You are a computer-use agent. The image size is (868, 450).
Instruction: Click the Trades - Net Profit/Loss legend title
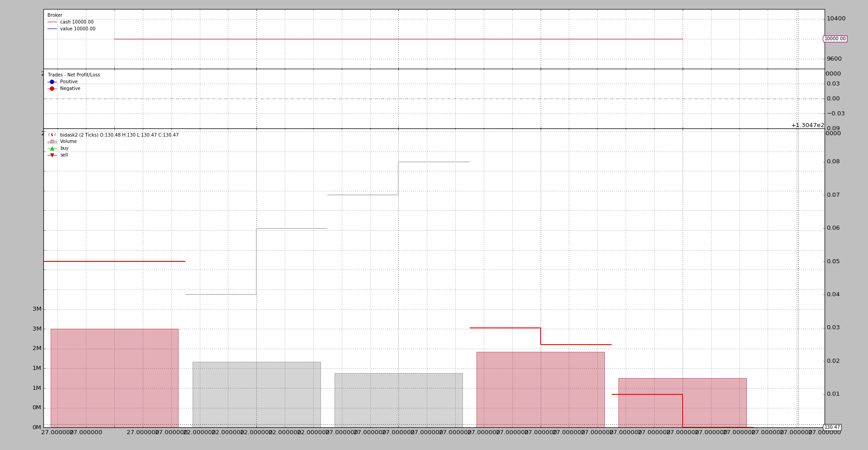pyautogui.click(x=74, y=75)
